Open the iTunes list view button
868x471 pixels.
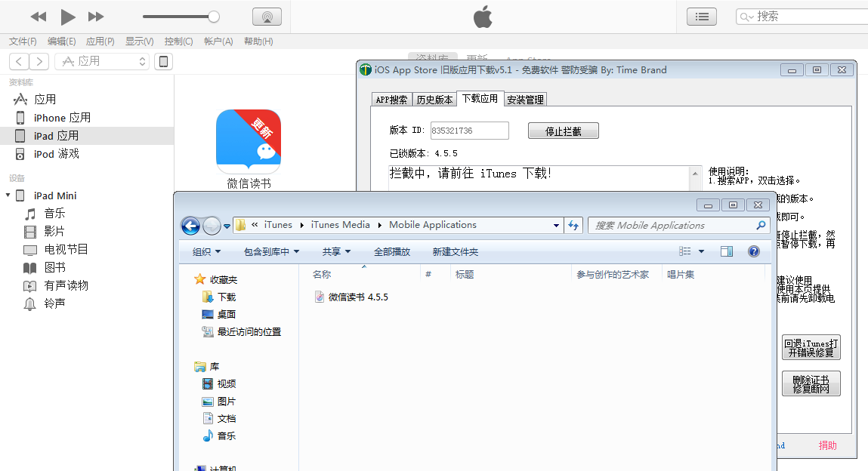(x=702, y=17)
